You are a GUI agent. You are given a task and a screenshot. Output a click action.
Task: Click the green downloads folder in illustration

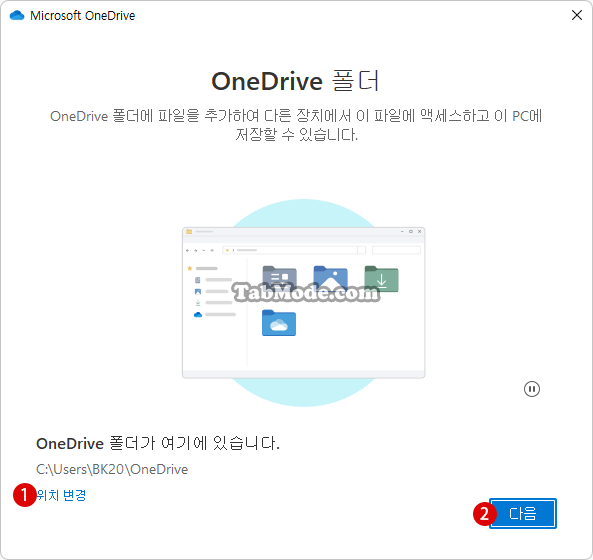(x=381, y=279)
